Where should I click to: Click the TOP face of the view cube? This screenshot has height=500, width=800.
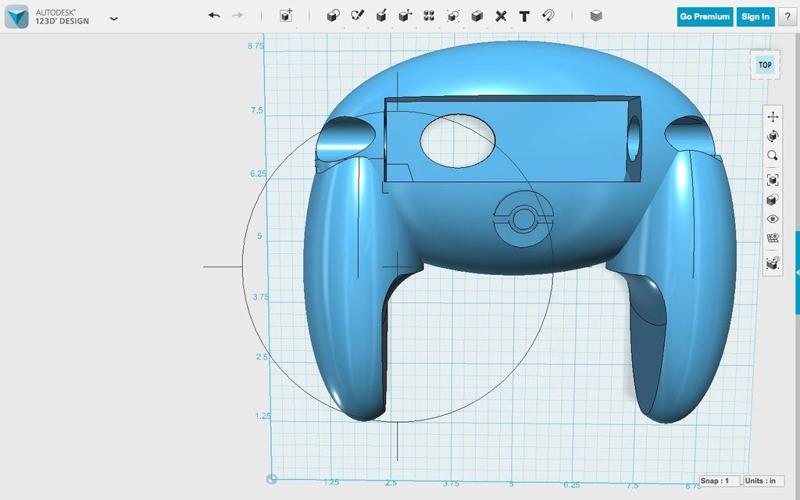tap(765, 65)
